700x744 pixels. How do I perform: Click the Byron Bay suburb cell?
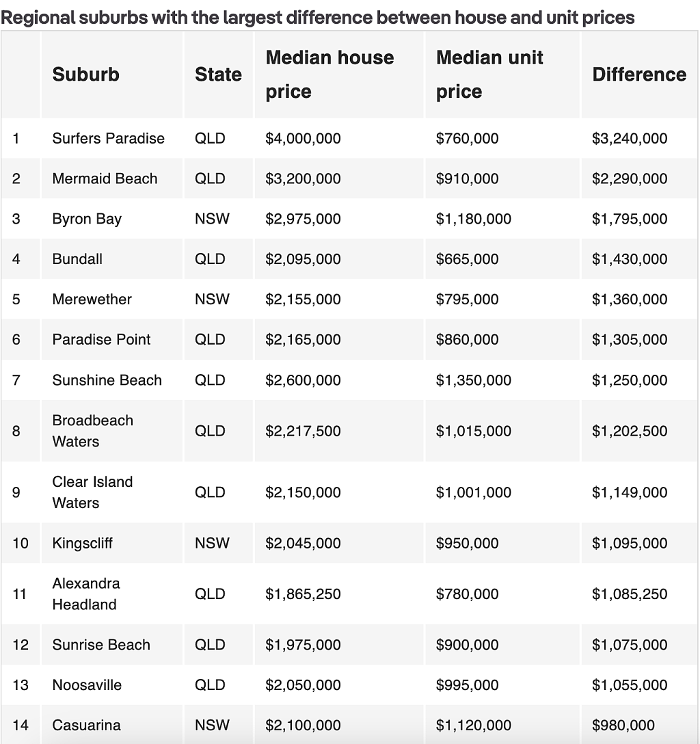[x=87, y=219]
